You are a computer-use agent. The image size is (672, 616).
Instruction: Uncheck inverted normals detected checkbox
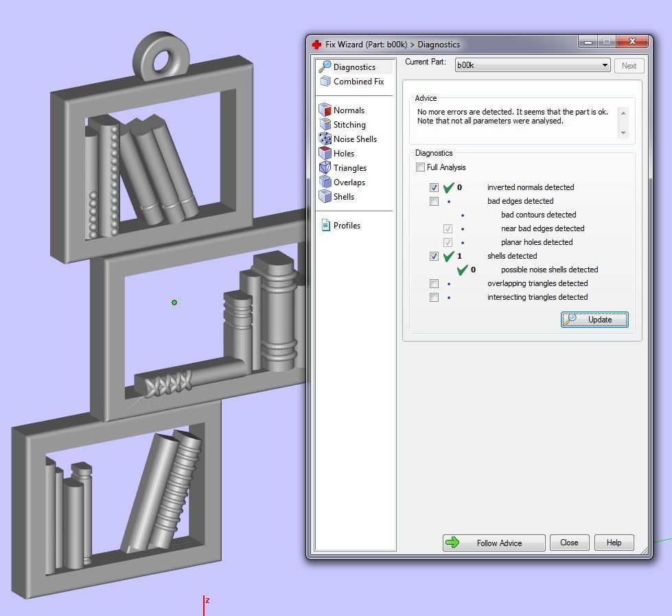[434, 187]
